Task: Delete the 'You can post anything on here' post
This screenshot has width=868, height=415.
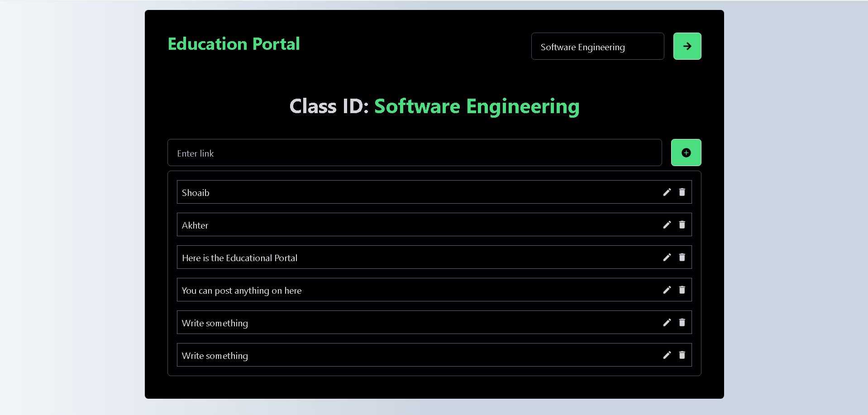Action: click(x=682, y=290)
